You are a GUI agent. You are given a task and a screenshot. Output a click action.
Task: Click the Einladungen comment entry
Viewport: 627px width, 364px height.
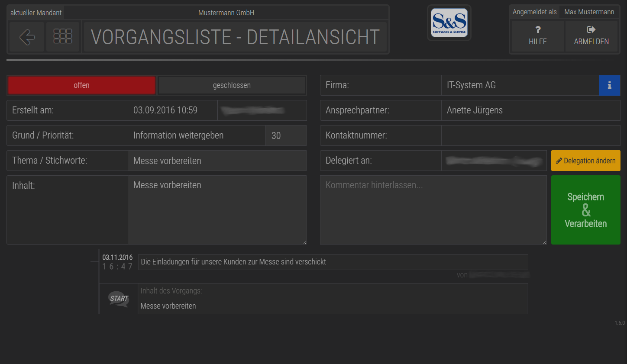point(333,262)
